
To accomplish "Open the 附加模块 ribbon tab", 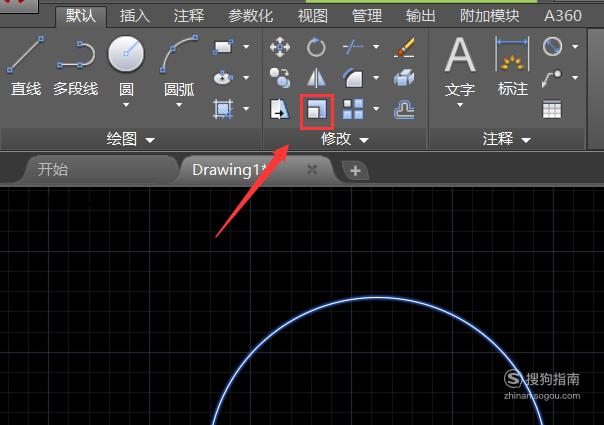I will [x=490, y=16].
